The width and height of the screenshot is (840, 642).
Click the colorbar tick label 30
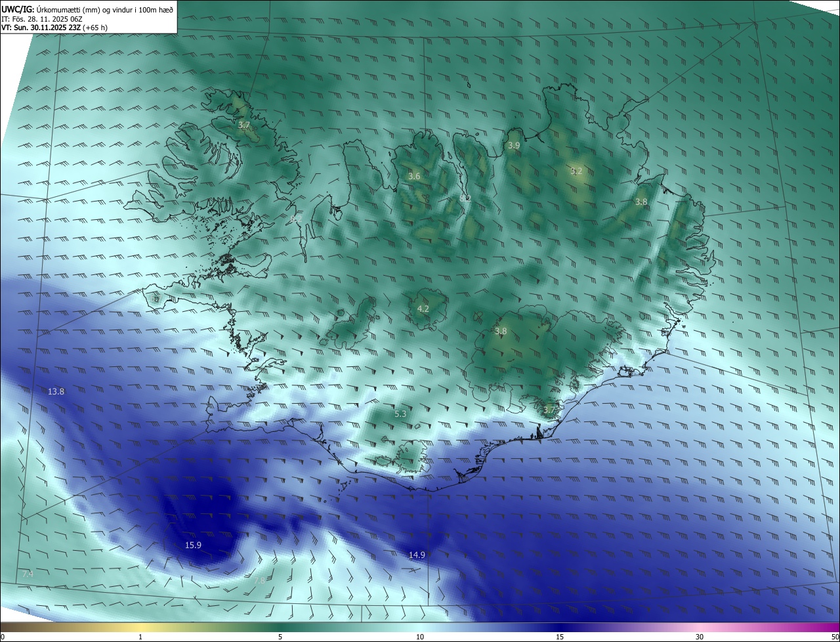pyautogui.click(x=700, y=637)
